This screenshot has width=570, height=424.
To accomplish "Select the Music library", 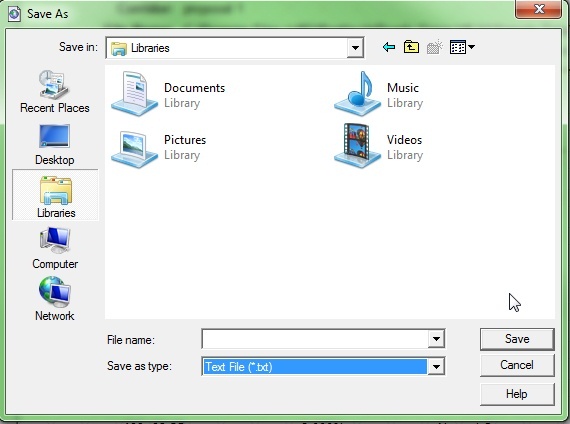I will click(378, 94).
